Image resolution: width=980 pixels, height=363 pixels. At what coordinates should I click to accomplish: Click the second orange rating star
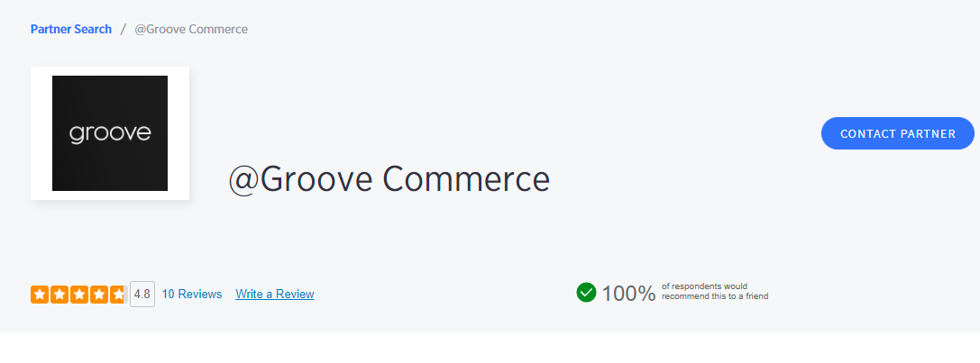pos(59,295)
